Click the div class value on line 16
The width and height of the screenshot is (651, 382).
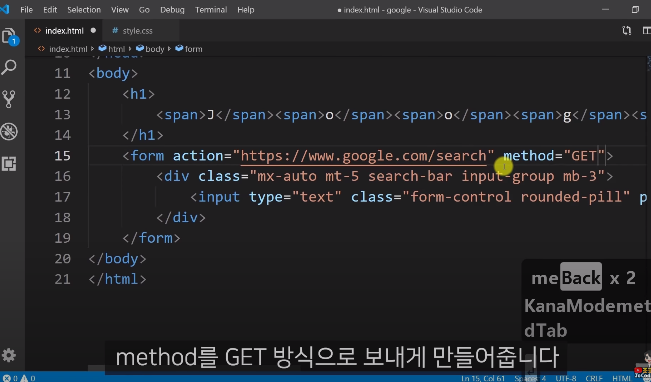pos(427,176)
